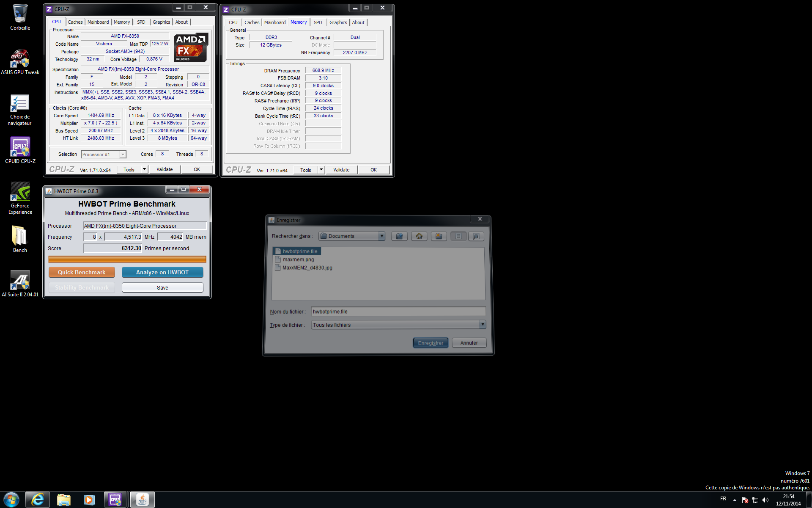Open Windows Explorer from taskbar

(x=64, y=500)
